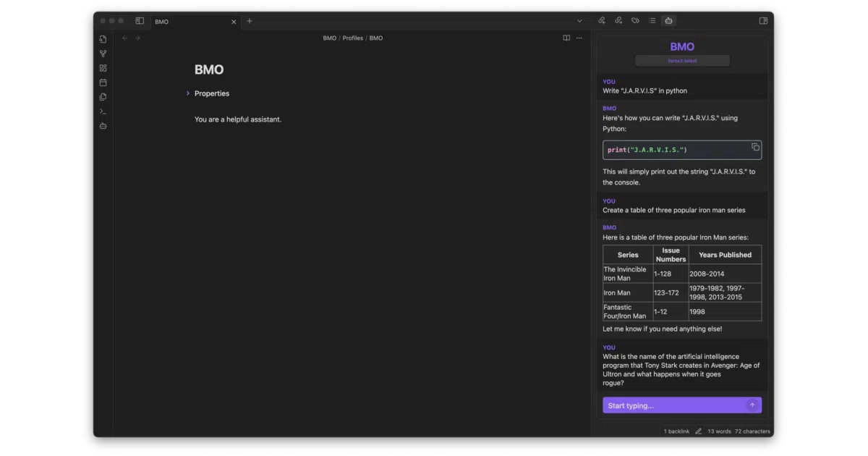Open the outline sidebar tab
The height and width of the screenshot is (456, 868).
(x=652, y=21)
